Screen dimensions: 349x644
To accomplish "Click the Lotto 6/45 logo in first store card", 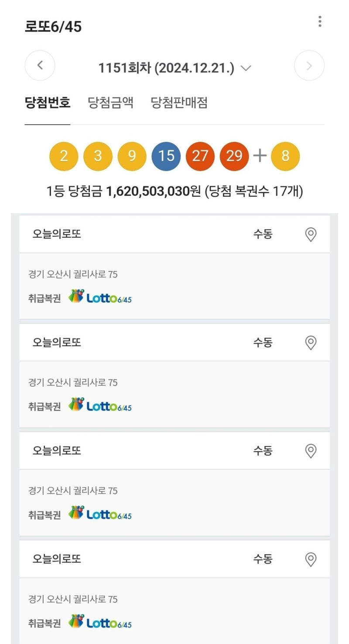I will [100, 296].
